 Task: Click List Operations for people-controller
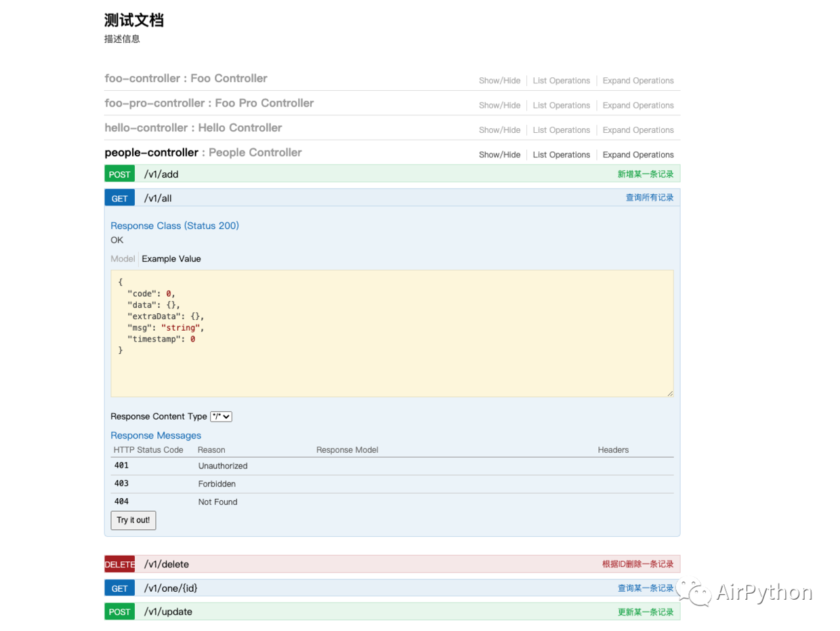pyautogui.click(x=561, y=155)
